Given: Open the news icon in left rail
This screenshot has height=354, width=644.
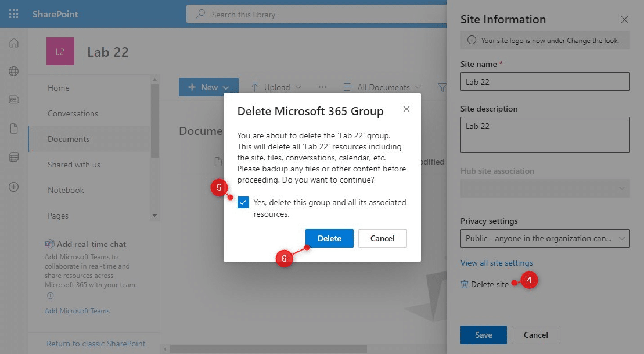Looking at the screenshot, I should (x=14, y=99).
